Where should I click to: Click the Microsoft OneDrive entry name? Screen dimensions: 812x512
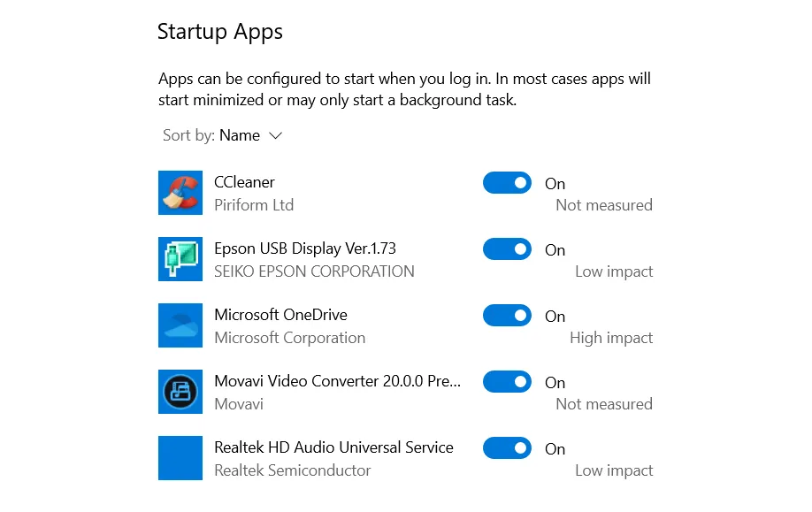coord(280,315)
